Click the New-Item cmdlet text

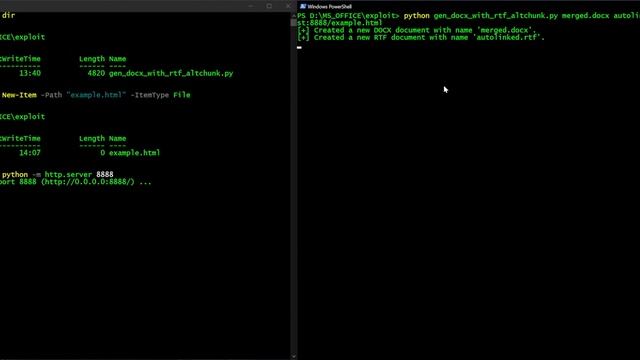coord(19,95)
